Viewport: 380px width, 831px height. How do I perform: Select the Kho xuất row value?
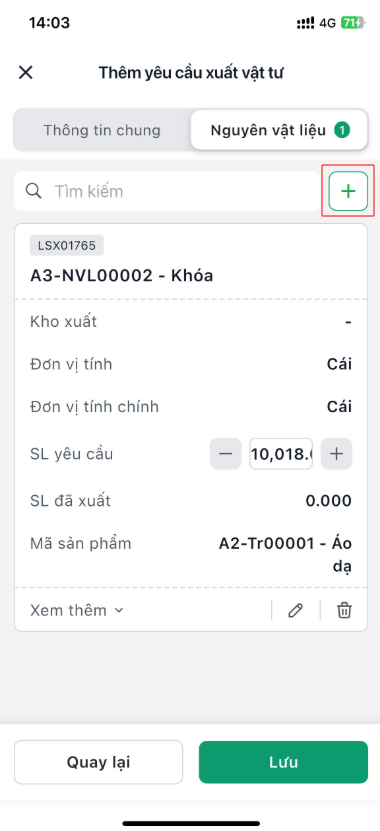pos(348,322)
